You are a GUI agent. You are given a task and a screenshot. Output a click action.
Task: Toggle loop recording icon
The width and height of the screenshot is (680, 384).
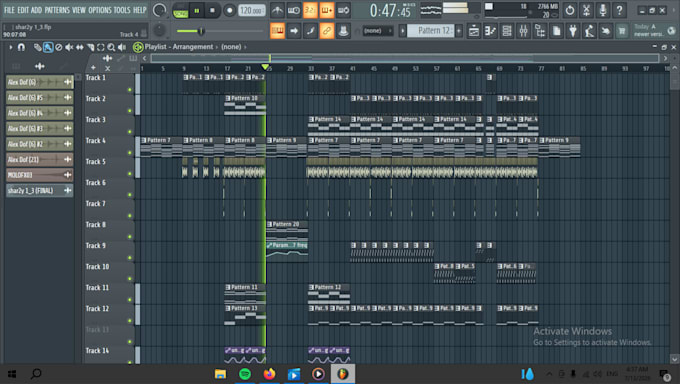343,10
